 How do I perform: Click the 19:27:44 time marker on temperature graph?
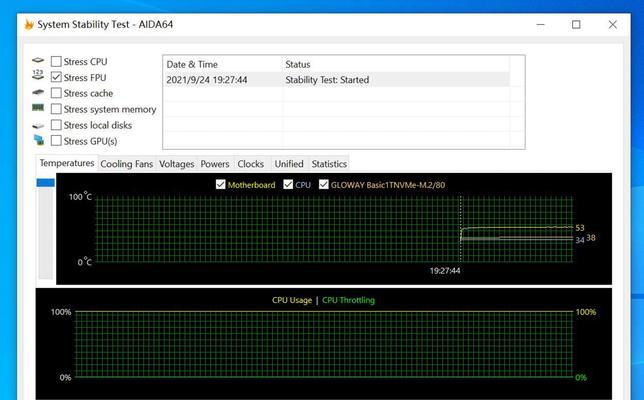445,271
